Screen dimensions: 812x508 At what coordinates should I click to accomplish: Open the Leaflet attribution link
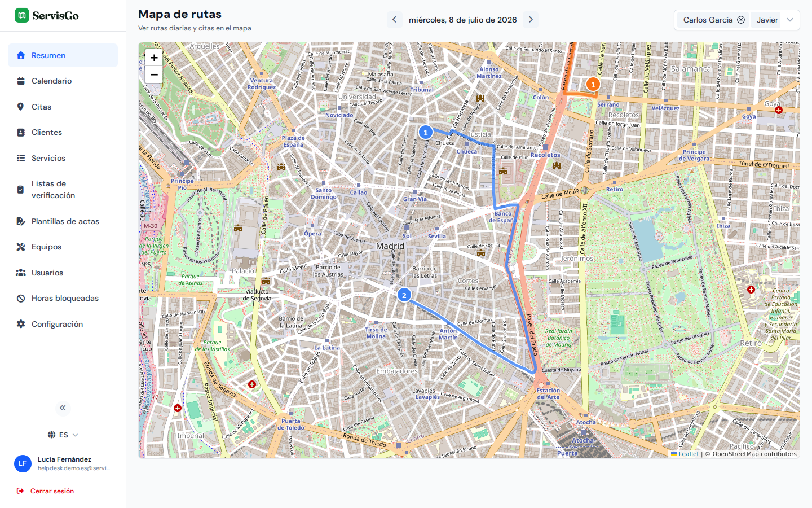[x=685, y=454]
